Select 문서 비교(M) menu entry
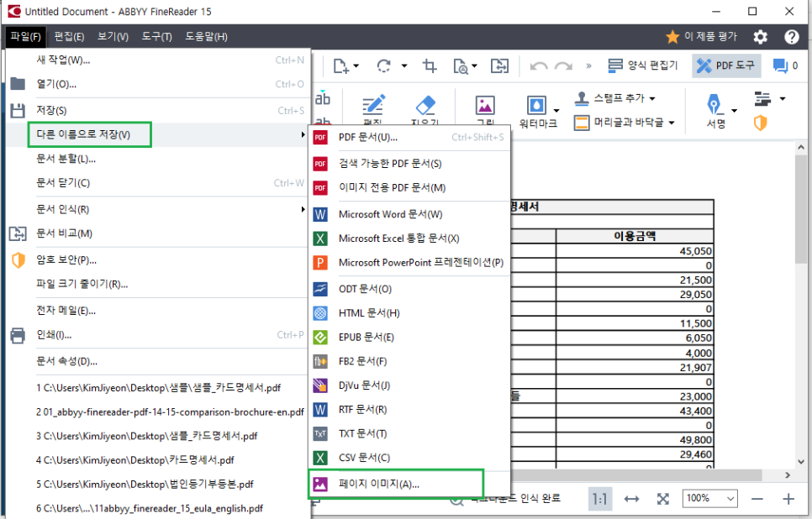This screenshot has height=519, width=812. tap(158, 233)
